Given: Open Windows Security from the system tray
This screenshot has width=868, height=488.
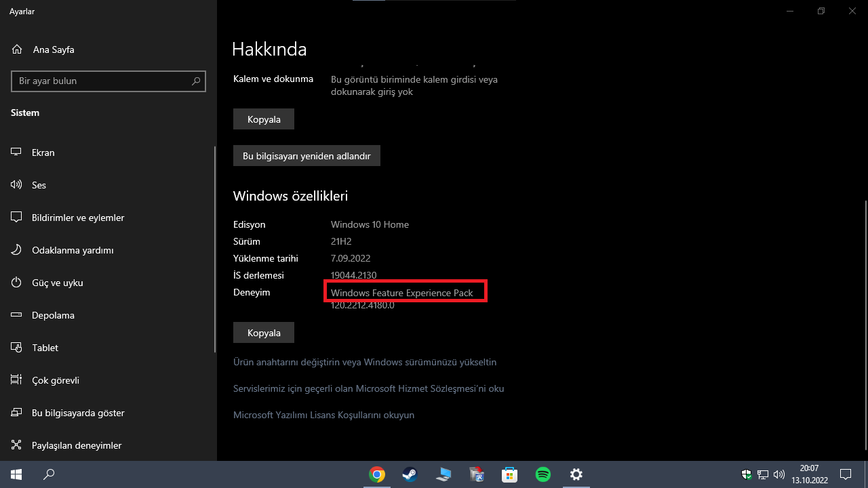Looking at the screenshot, I should pos(747,474).
